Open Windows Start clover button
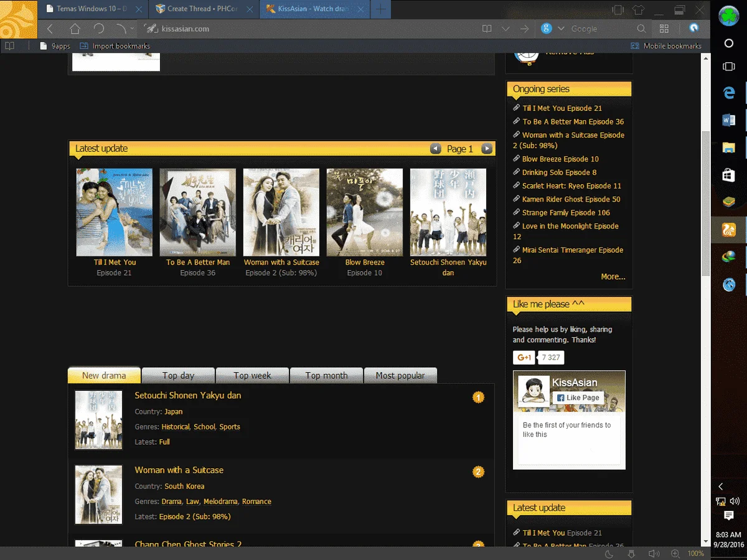 pos(729,16)
